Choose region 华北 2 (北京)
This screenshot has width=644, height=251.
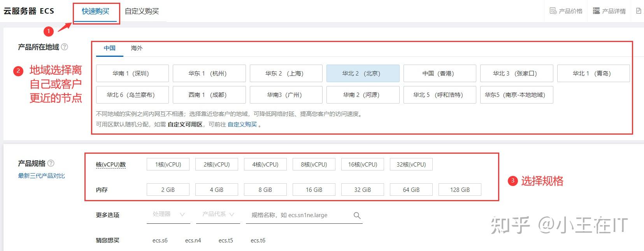[363, 73]
